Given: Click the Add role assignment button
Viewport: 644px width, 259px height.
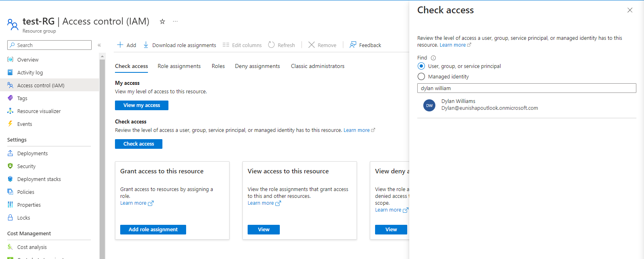Looking at the screenshot, I should [153, 230].
